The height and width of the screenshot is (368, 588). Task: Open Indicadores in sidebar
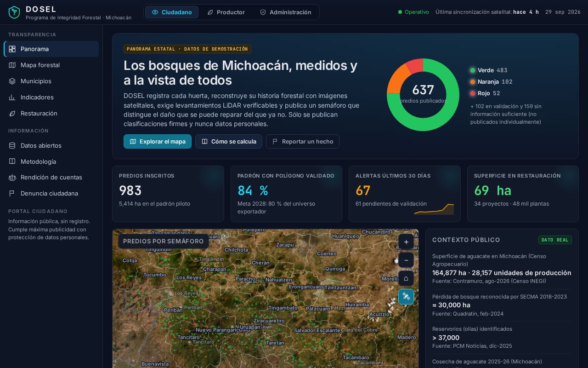(51, 98)
